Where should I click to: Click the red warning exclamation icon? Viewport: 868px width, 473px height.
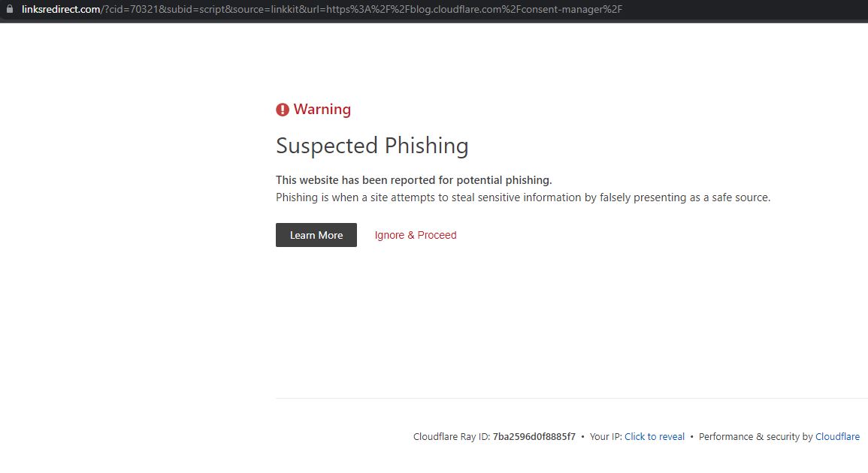283,110
